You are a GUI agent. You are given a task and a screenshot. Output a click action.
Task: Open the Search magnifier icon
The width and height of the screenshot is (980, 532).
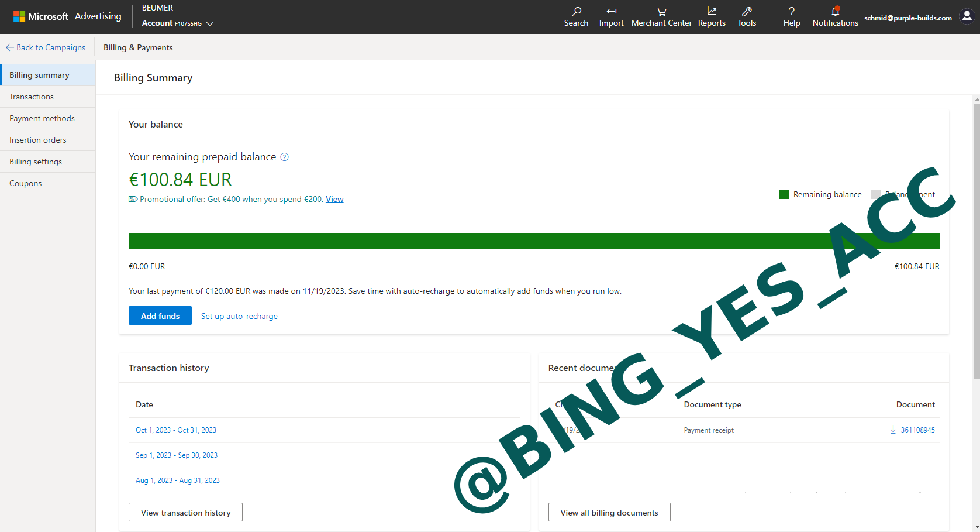click(x=576, y=12)
